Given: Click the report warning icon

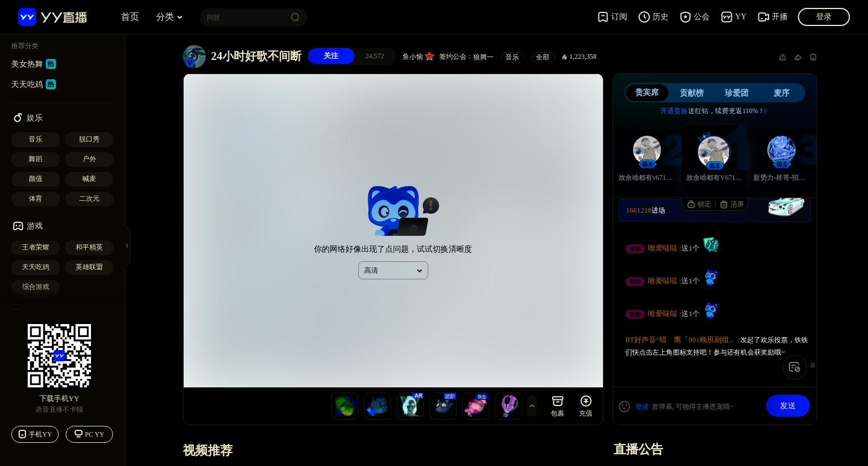Looking at the screenshot, I should click(x=783, y=57).
